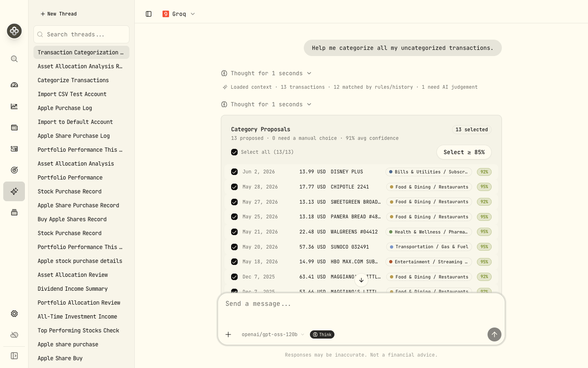Viewport: 588px width, 368px height.
Task: Open the Dividend Income Summary thread
Action: [x=81, y=289]
